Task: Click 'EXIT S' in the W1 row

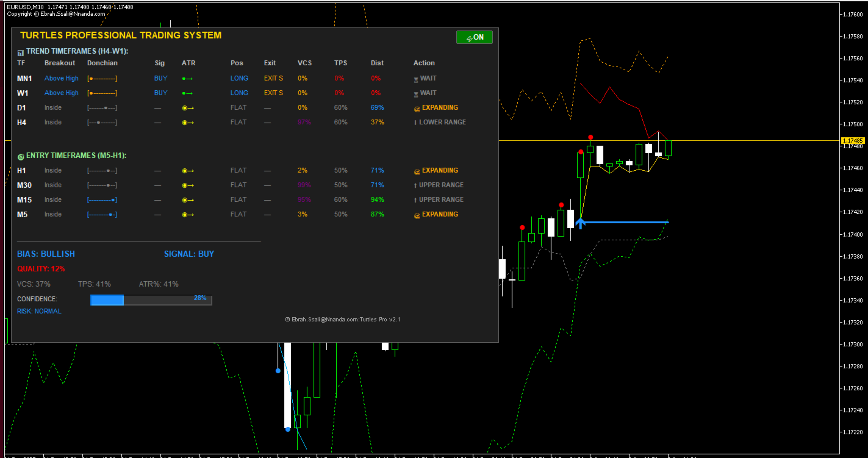Action: 273,93
